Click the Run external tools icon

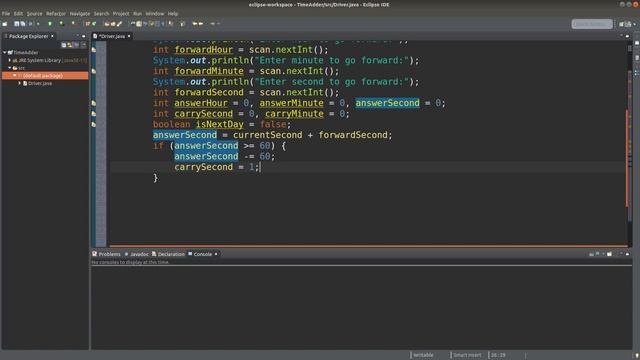[x=74, y=24]
